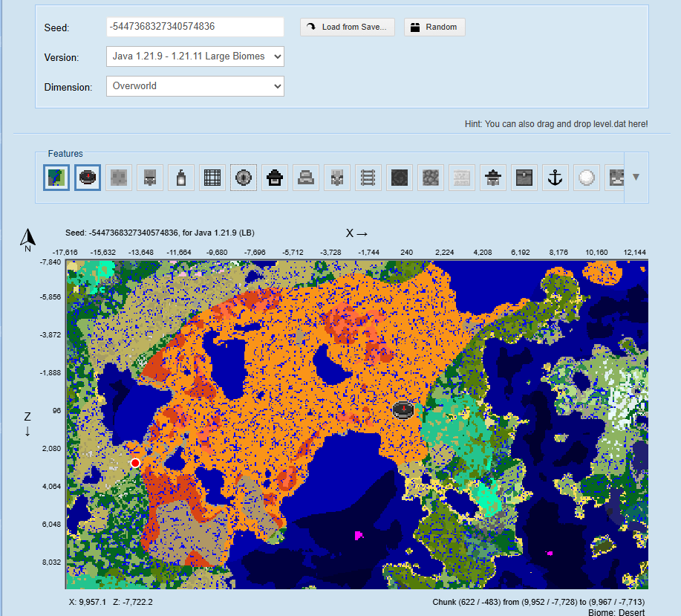
Task: Enable the cobblestone block feature icon
Action: click(x=431, y=178)
